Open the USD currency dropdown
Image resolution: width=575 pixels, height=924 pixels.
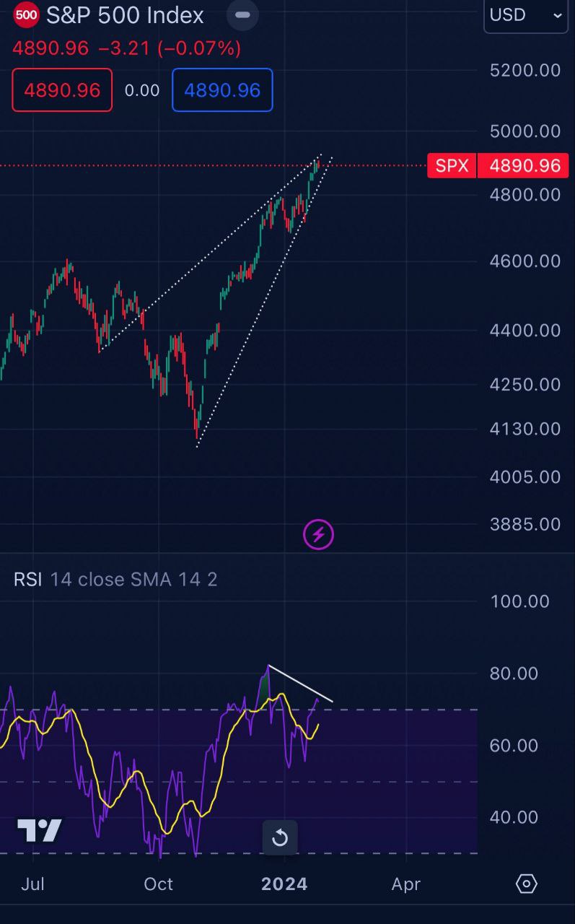point(526,15)
